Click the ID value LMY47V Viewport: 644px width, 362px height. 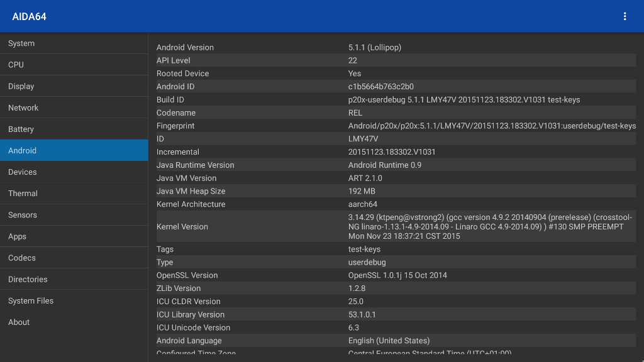(x=363, y=139)
